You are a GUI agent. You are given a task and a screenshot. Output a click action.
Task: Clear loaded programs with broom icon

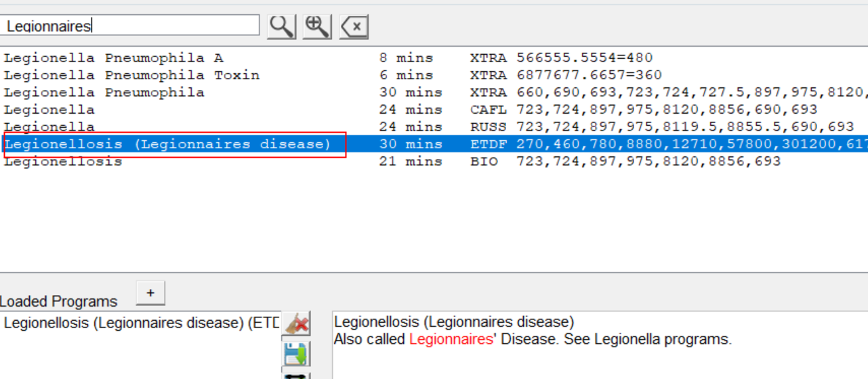(x=296, y=324)
